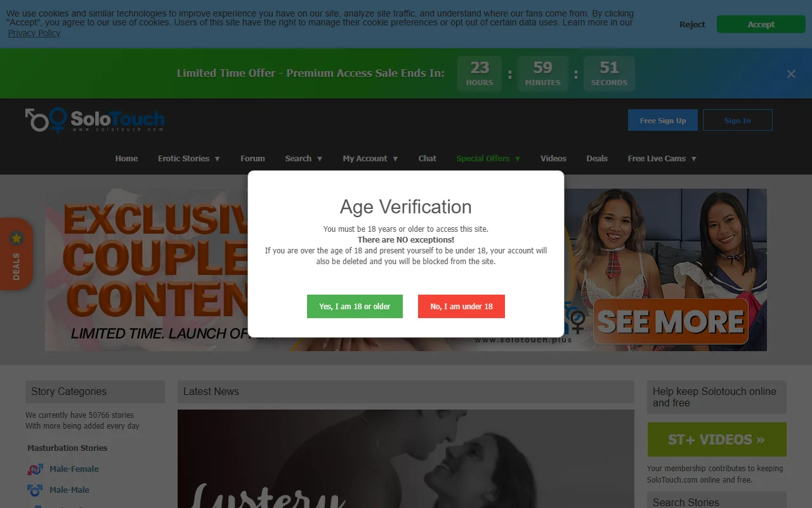Reject the cookie policy
The image size is (812, 508).
coord(691,24)
